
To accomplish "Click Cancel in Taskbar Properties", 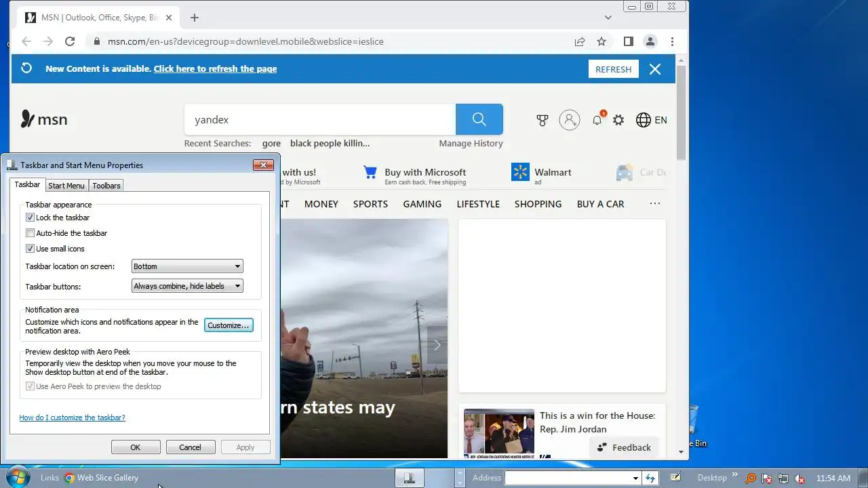I will pyautogui.click(x=190, y=447).
